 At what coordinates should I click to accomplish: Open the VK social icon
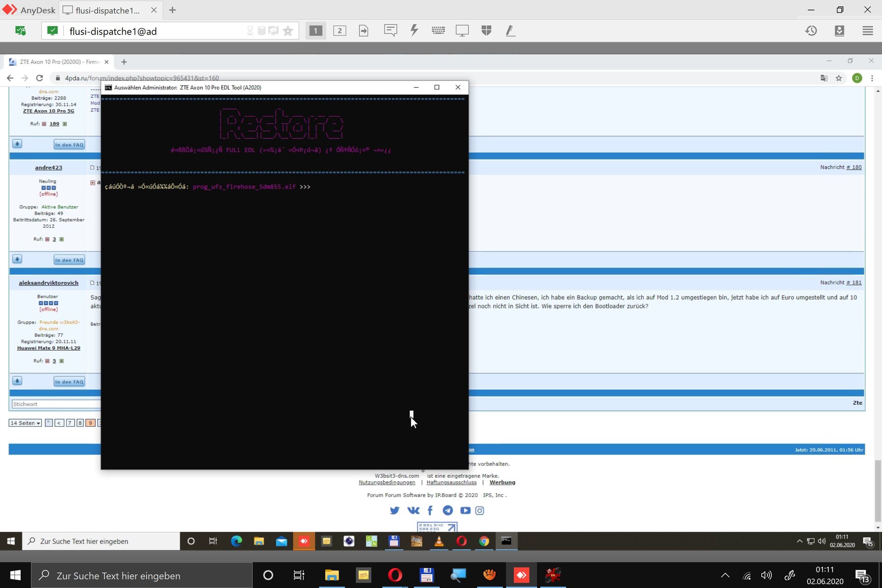pos(413,510)
